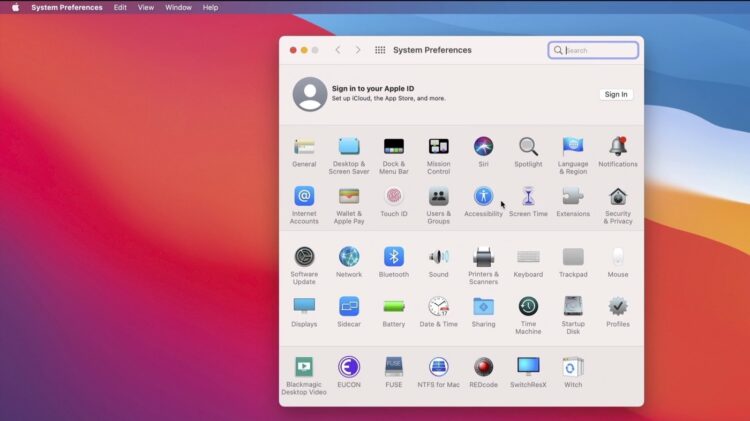
Task: Open the Bluetooth preference pane
Action: click(394, 257)
